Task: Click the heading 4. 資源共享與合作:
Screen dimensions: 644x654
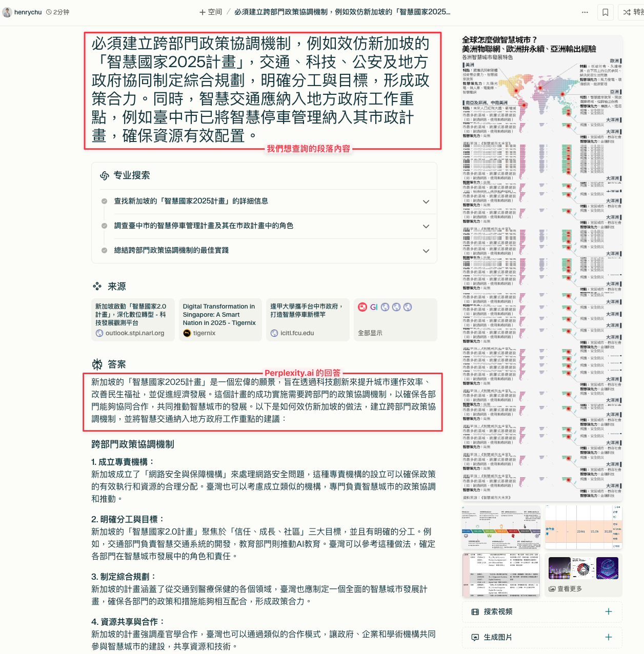Action: (128, 622)
